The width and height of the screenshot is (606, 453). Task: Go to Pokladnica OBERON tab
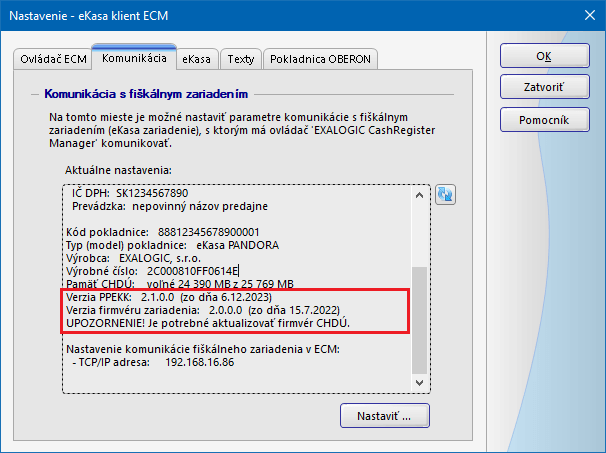click(319, 59)
